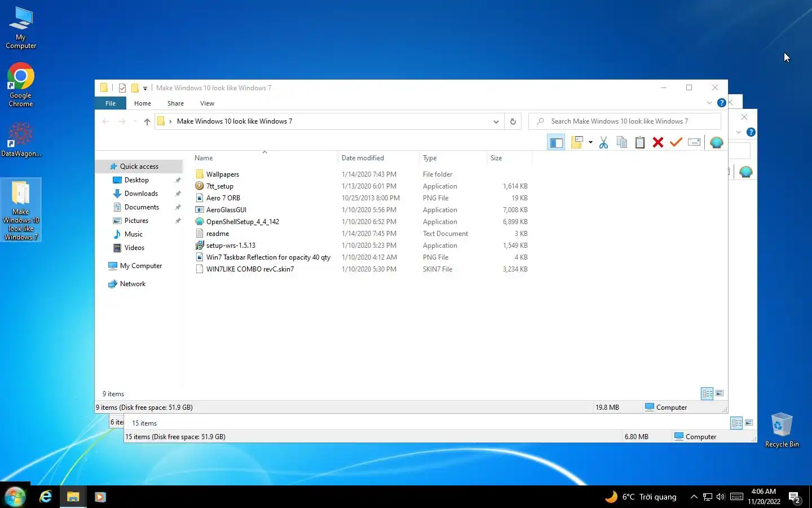Open the View ribbon tab
Image resolution: width=812 pixels, height=508 pixels.
(207, 103)
